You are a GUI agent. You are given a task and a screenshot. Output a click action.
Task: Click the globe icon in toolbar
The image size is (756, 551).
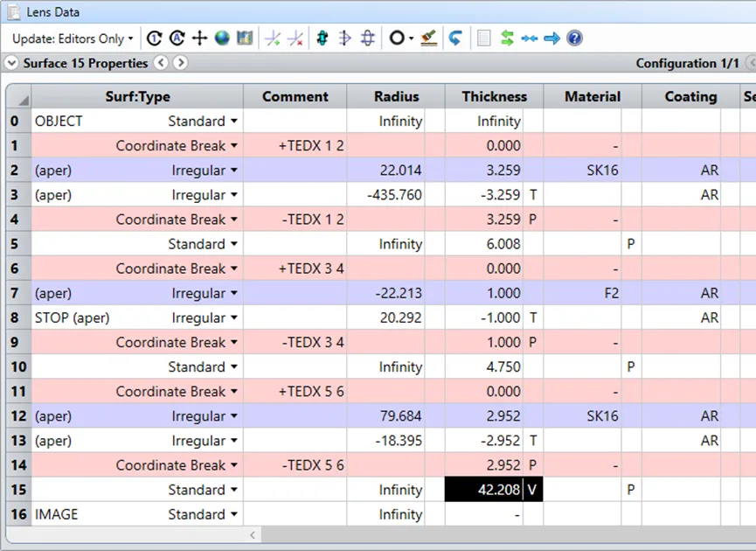point(222,38)
